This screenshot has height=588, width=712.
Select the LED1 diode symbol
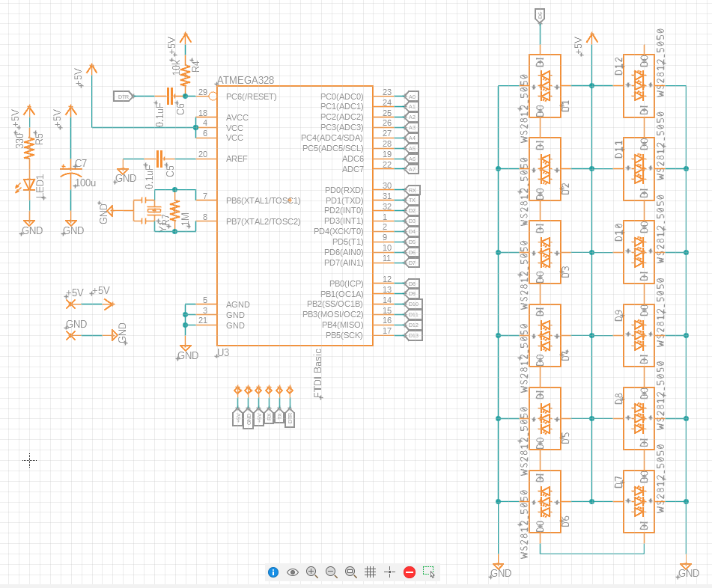pos(28,184)
